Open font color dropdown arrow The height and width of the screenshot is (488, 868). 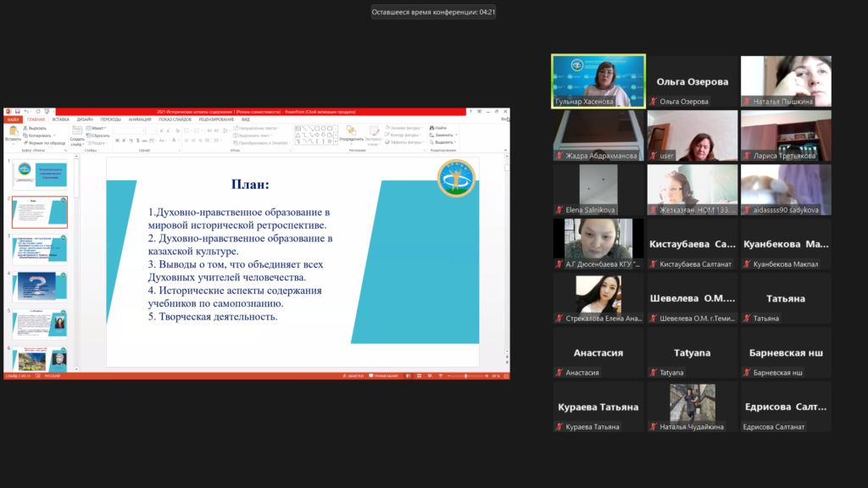(179, 141)
